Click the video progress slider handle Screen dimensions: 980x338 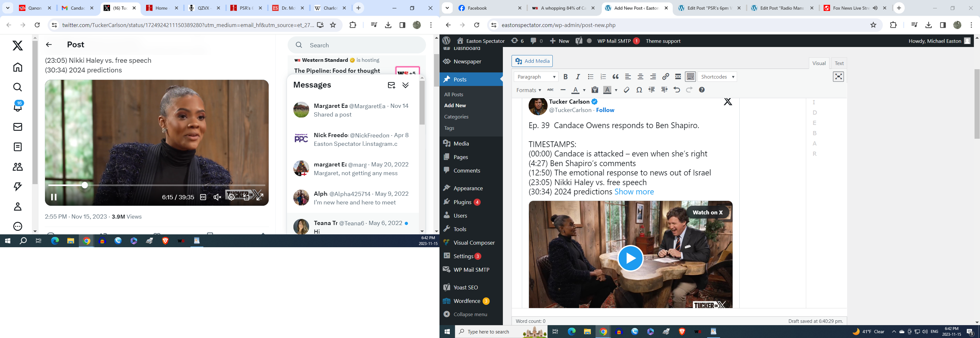point(85,185)
